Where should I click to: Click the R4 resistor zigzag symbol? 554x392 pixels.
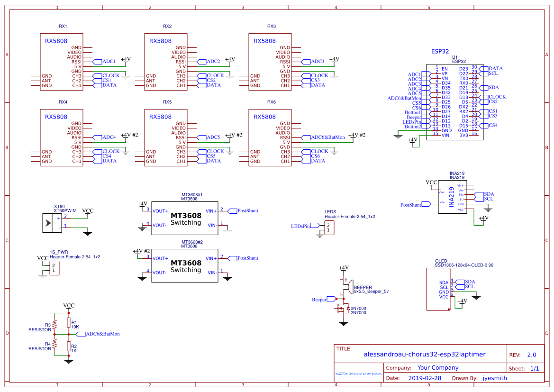(x=55, y=344)
